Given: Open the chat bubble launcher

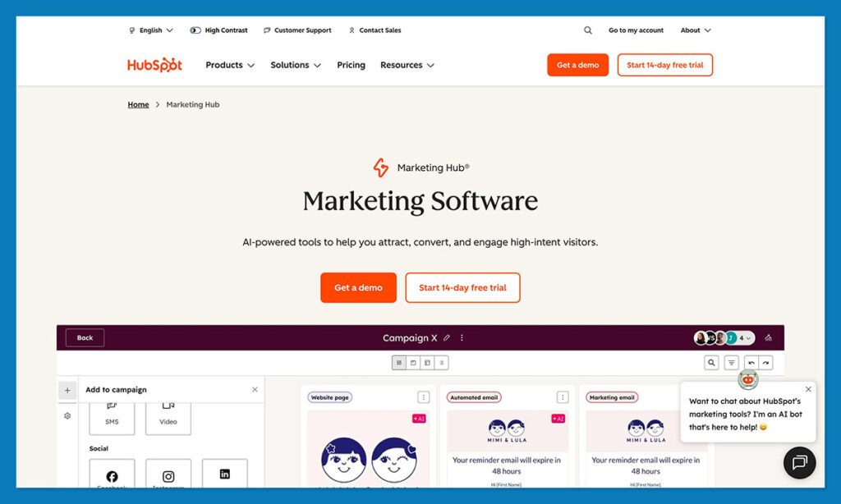Looking at the screenshot, I should [799, 462].
